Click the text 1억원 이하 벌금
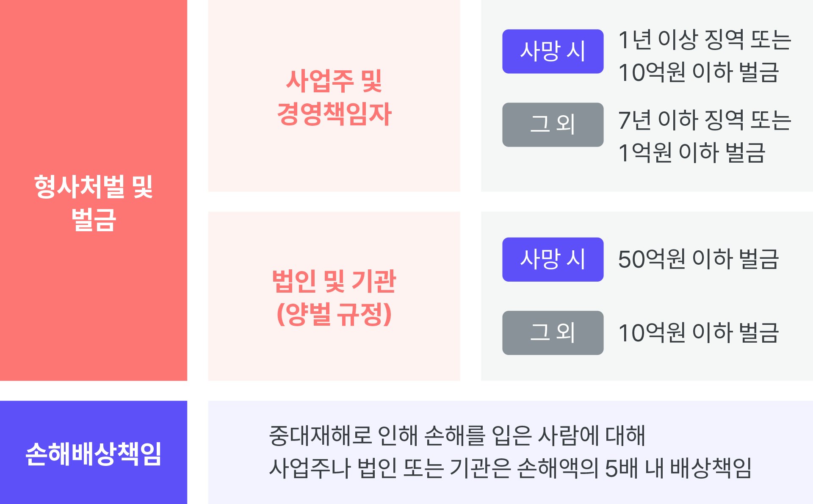813x504 pixels. [692, 152]
